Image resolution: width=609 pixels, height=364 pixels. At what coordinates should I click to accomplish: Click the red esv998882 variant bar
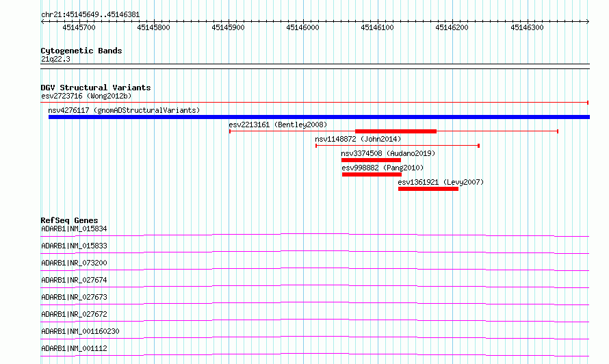coord(372,174)
